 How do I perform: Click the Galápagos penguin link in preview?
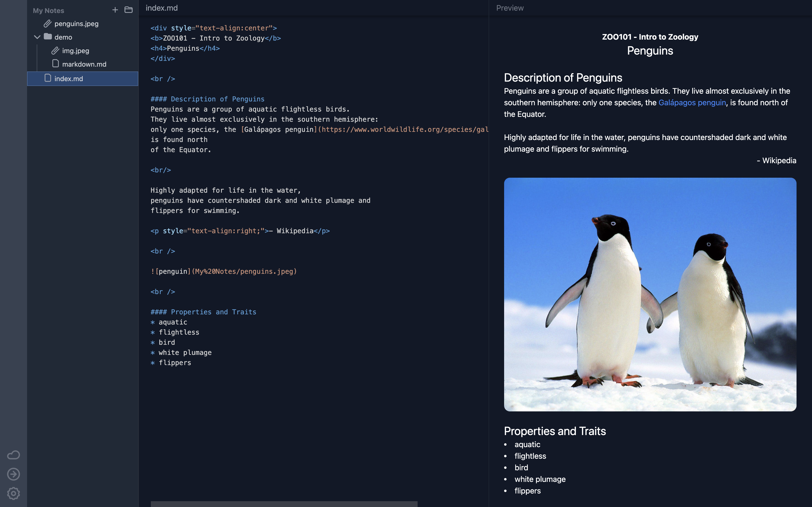[692, 103]
